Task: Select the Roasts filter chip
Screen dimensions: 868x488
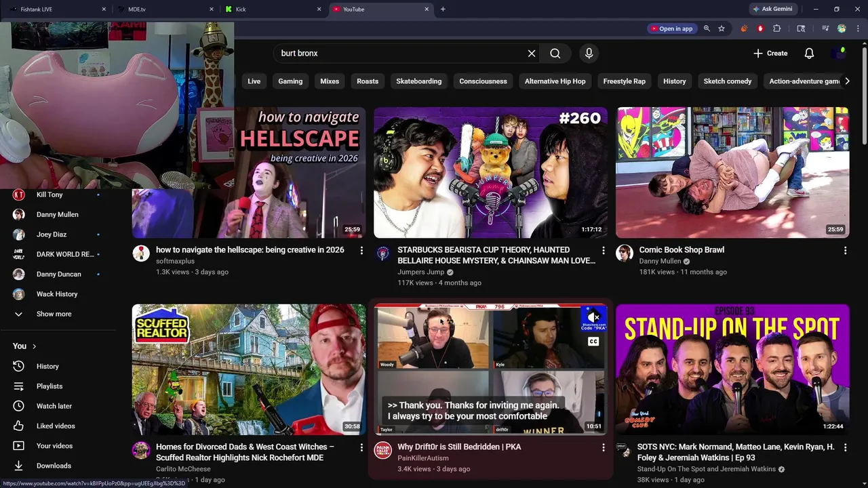Action: tap(368, 81)
